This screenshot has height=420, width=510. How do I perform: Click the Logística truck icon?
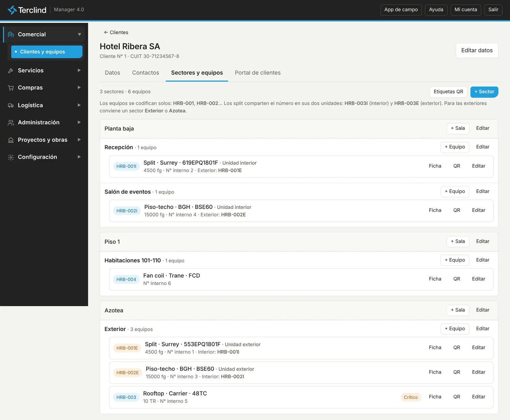coord(11,105)
